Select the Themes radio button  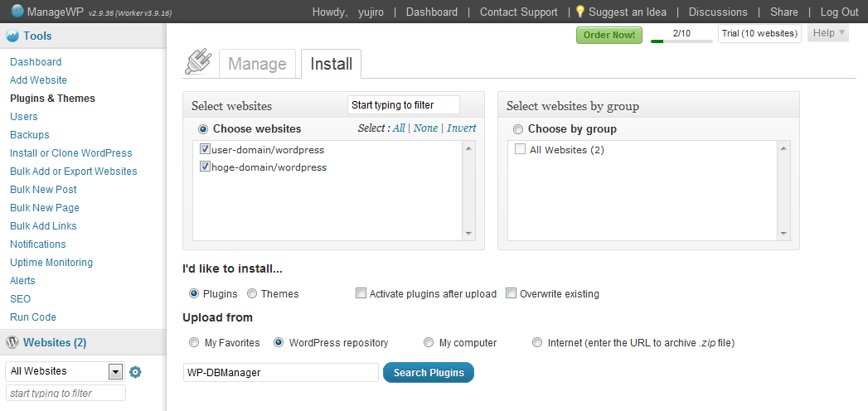tap(252, 293)
